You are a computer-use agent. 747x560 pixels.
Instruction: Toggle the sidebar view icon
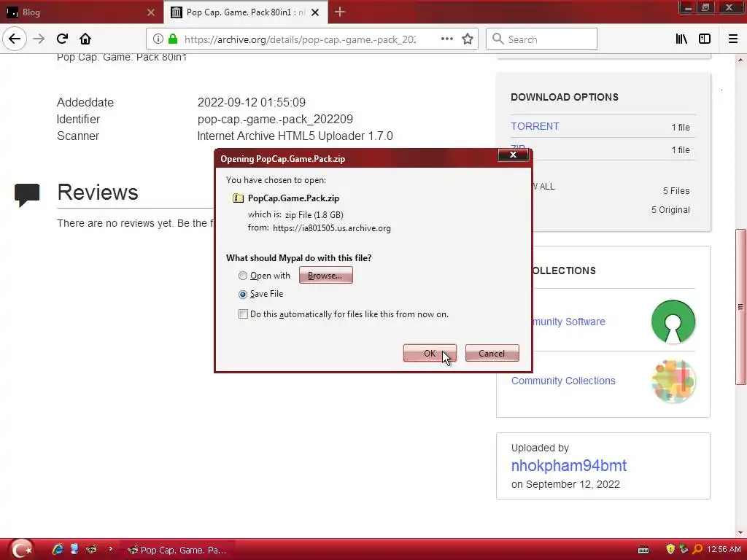pyautogui.click(x=705, y=39)
